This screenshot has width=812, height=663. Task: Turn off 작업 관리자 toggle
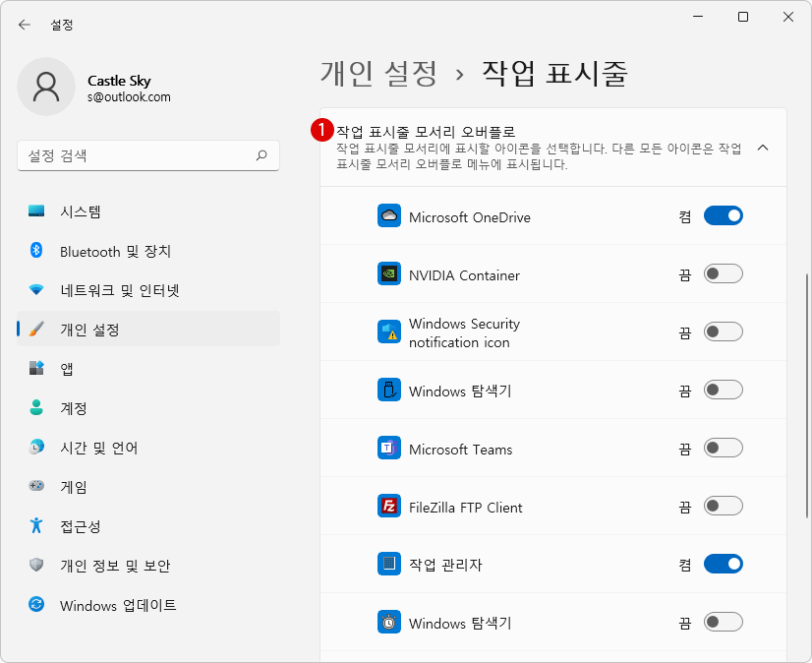tap(723, 564)
